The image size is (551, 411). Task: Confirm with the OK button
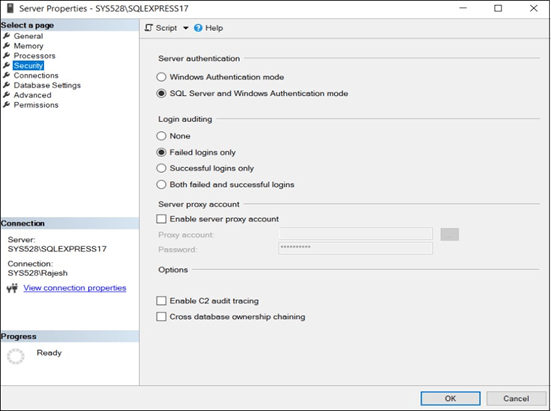point(450,398)
